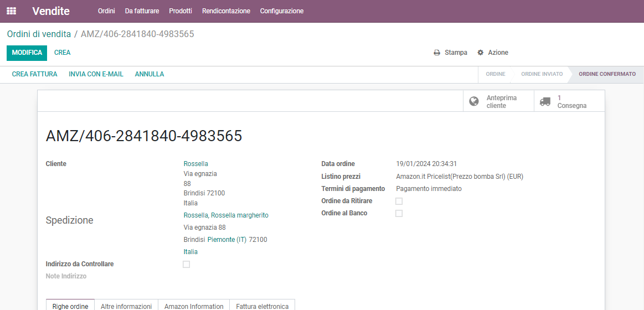Click the Termini di pagamento label
Viewport: 644px width, 310px height.
tap(353, 189)
